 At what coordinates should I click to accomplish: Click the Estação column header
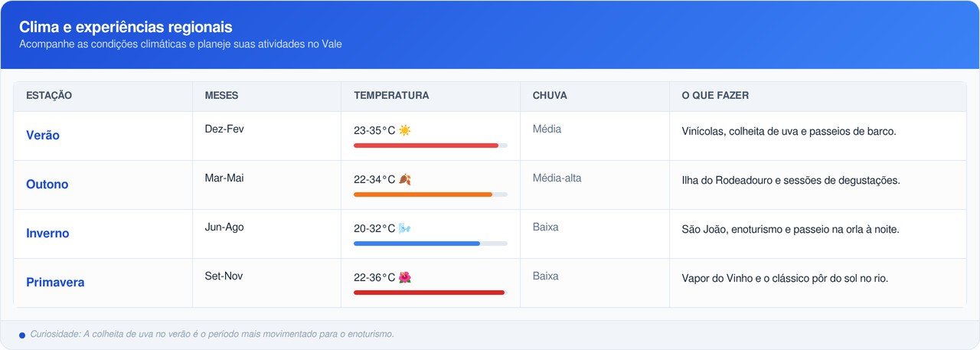click(x=49, y=96)
